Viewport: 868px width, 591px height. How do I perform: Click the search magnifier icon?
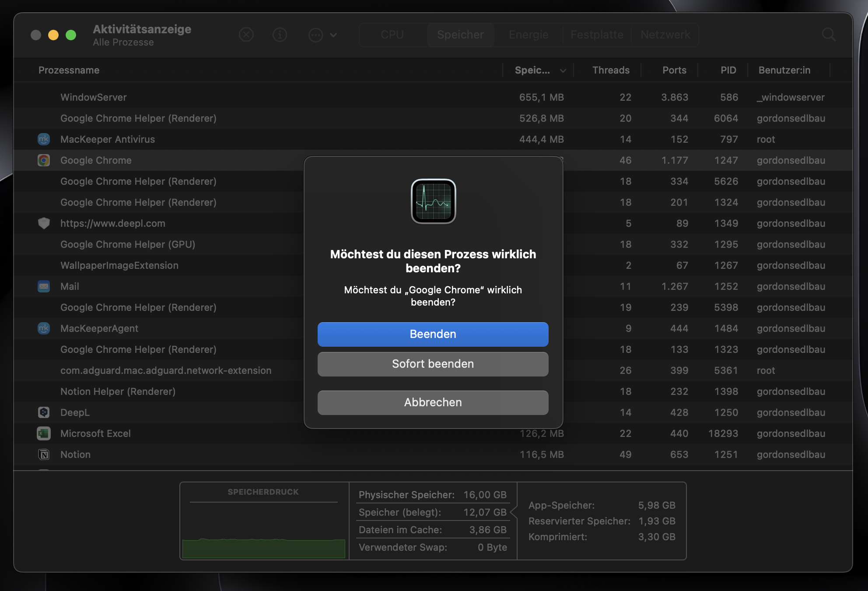[x=829, y=35]
